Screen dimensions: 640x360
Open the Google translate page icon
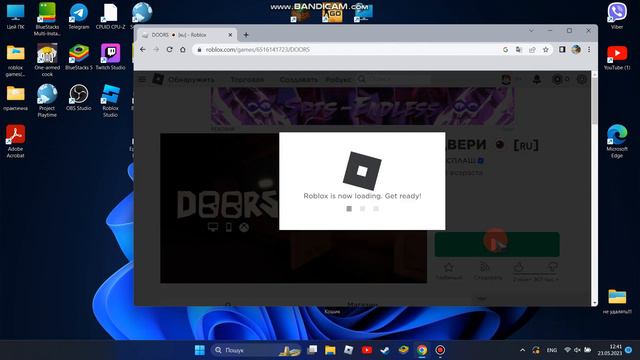click(x=518, y=49)
